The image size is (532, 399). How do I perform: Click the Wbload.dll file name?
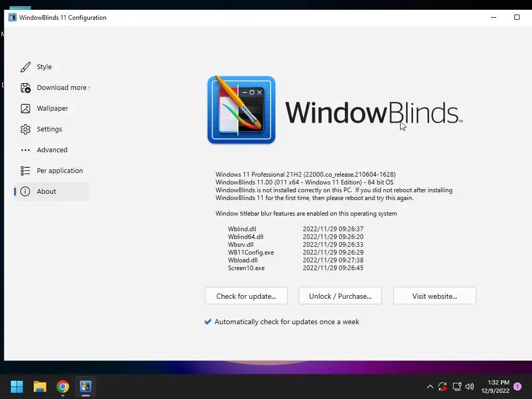click(x=243, y=260)
